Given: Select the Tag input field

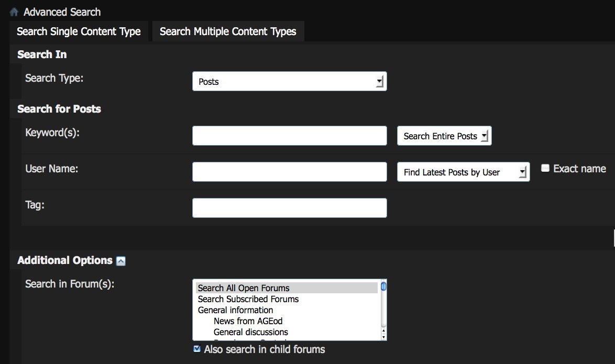Looking at the screenshot, I should [x=289, y=208].
